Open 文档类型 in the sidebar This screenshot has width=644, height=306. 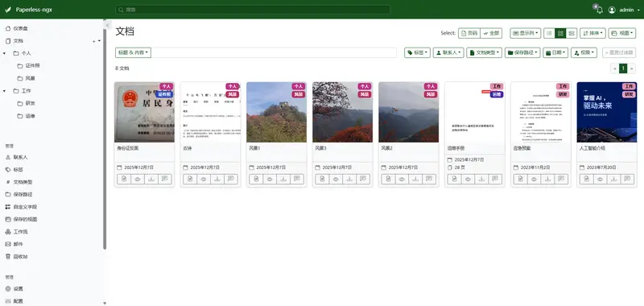19,182
